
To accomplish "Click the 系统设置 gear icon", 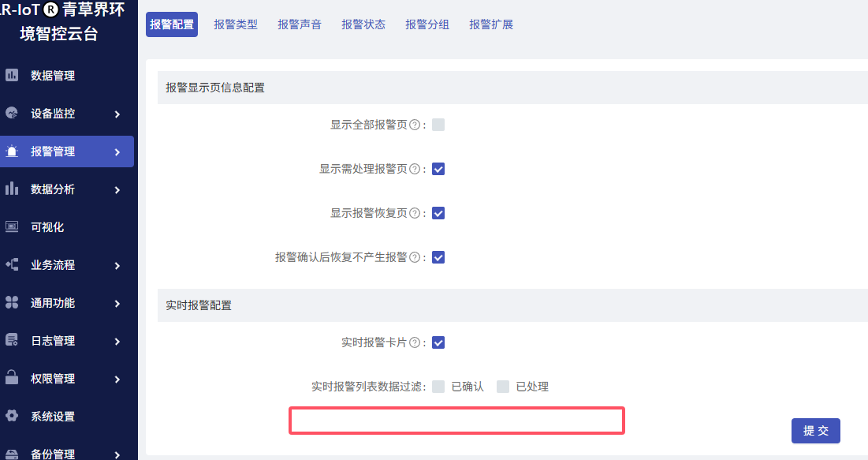I will point(12,416).
